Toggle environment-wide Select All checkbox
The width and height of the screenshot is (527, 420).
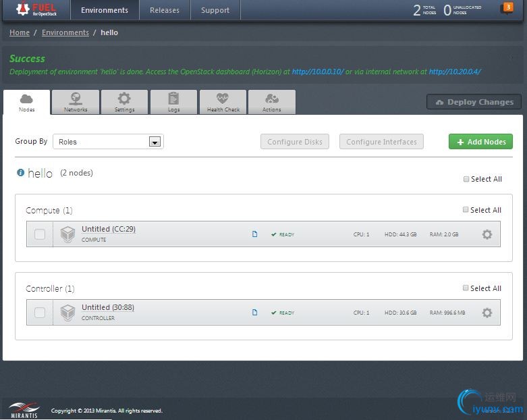pos(466,179)
